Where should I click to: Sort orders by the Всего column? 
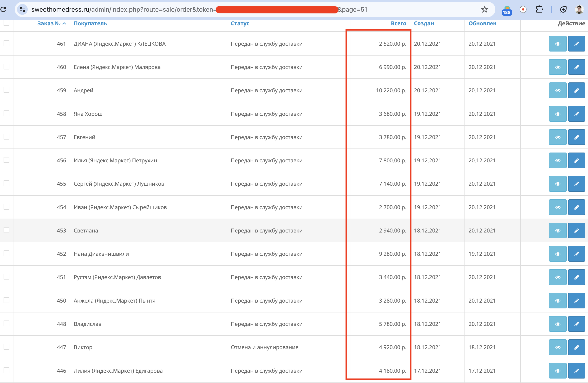pos(398,24)
